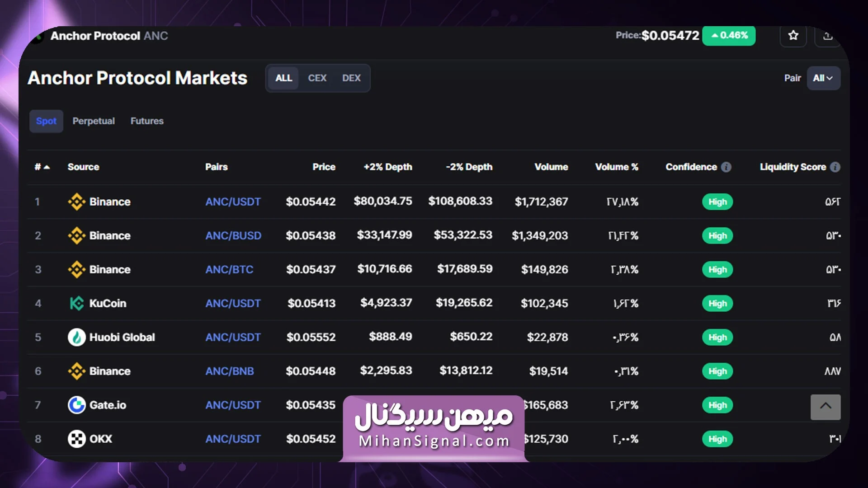Image resolution: width=868 pixels, height=488 pixels.
Task: Open Huobi Global exchange name
Action: pos(122,338)
